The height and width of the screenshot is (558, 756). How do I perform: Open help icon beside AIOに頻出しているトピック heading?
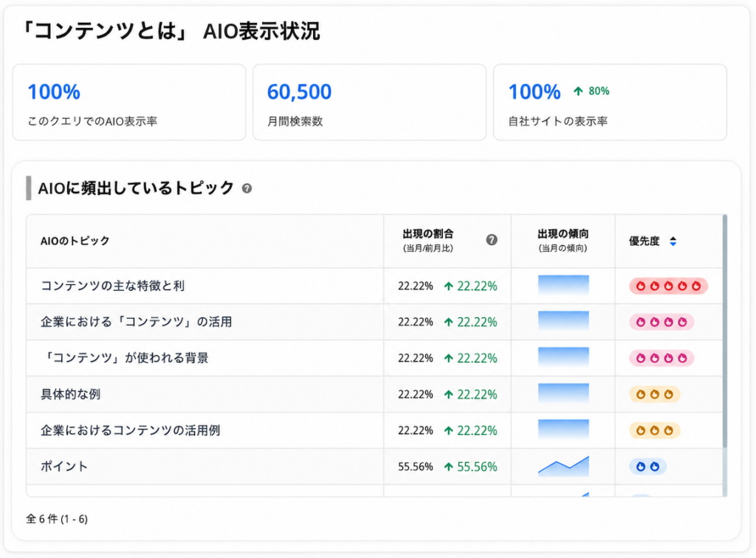[247, 188]
